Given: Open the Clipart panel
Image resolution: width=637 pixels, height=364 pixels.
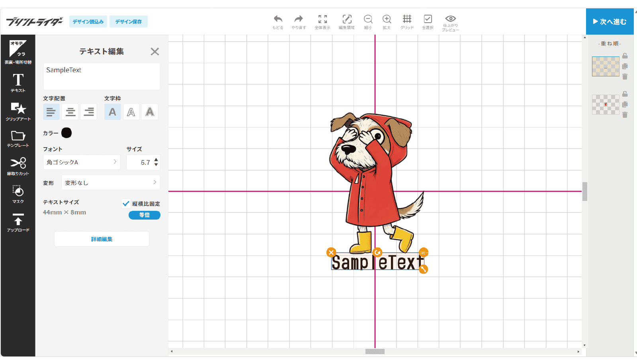Looking at the screenshot, I should (18, 111).
